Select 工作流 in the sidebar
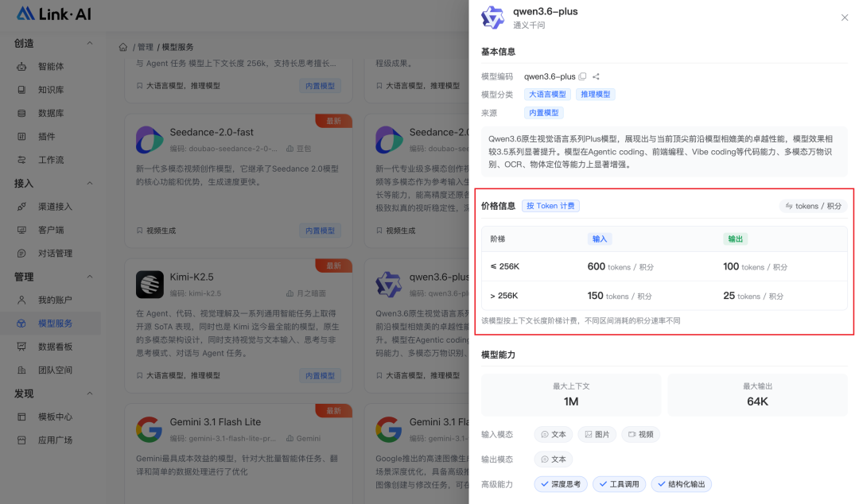The width and height of the screenshot is (859, 504). (x=50, y=160)
